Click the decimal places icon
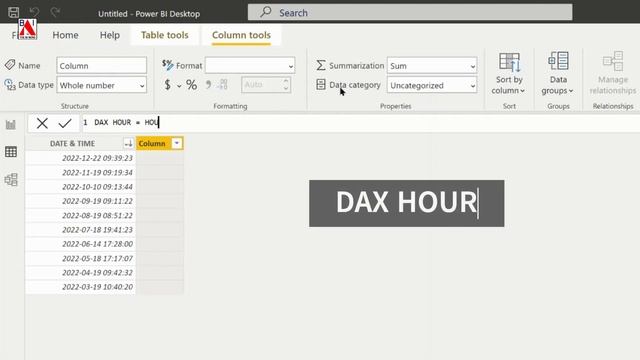640x360 pixels. point(223,84)
